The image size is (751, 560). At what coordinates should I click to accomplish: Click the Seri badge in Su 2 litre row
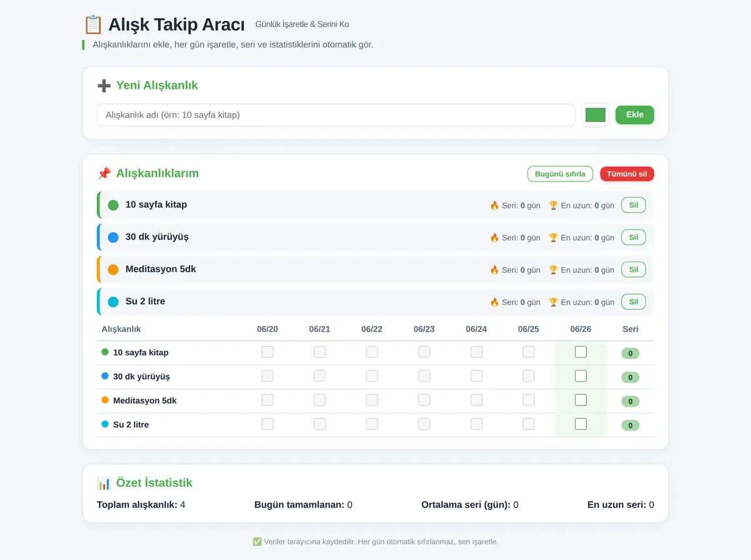click(630, 425)
